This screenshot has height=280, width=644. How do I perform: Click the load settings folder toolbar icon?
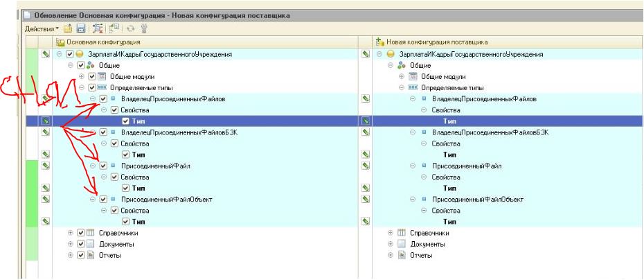point(68,29)
